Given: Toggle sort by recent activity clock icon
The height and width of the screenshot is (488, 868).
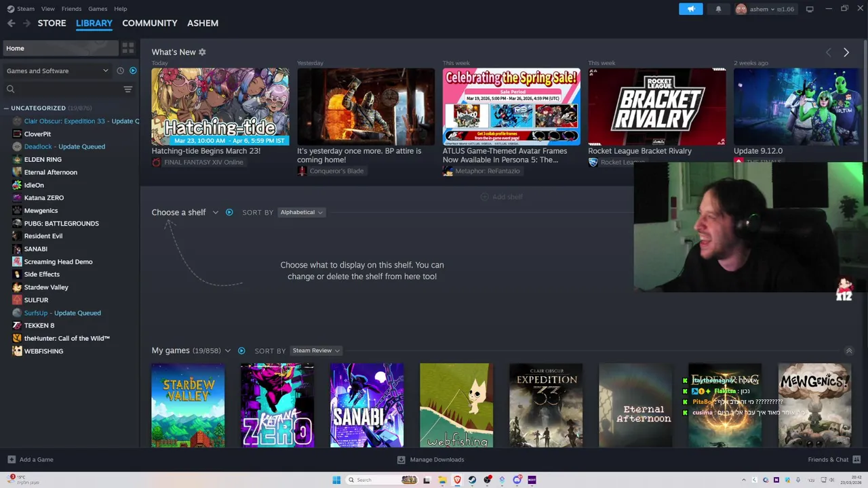Looking at the screenshot, I should pos(120,70).
